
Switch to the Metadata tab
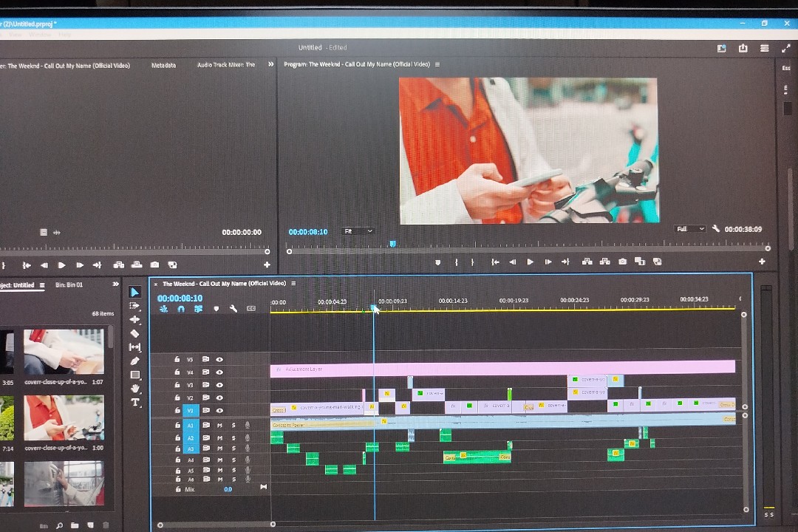pos(163,65)
